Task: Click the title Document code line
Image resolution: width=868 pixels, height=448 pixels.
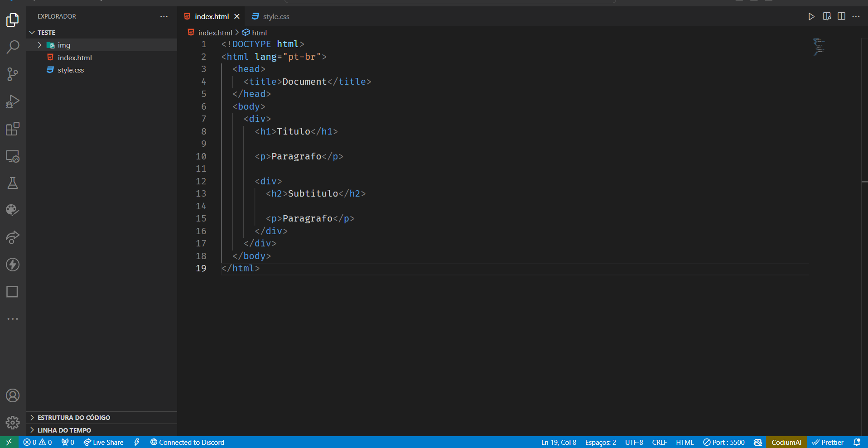Action: [308, 82]
